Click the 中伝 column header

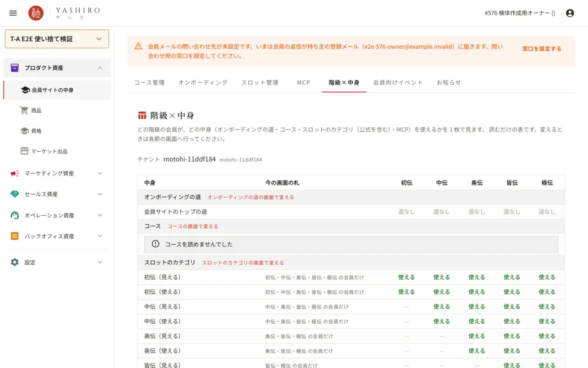(442, 182)
